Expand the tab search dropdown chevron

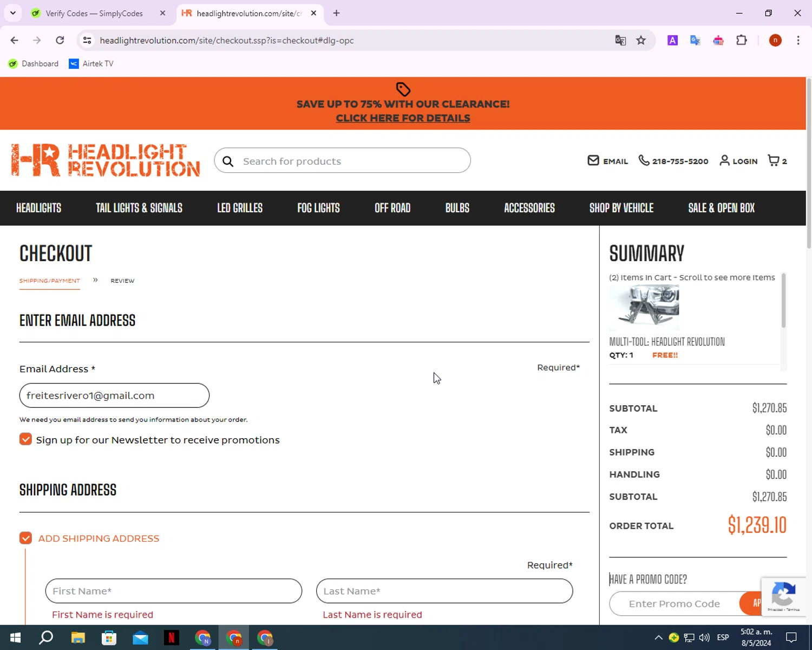tap(13, 13)
